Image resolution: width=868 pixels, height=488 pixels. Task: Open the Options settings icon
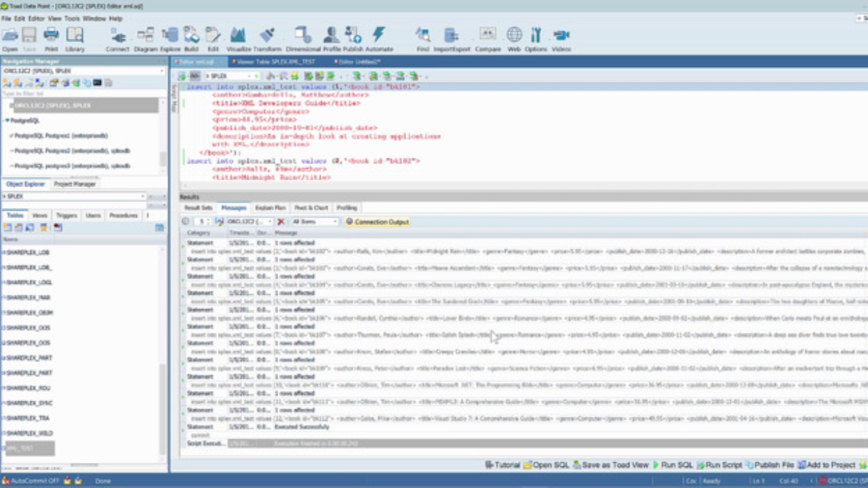[x=536, y=34]
